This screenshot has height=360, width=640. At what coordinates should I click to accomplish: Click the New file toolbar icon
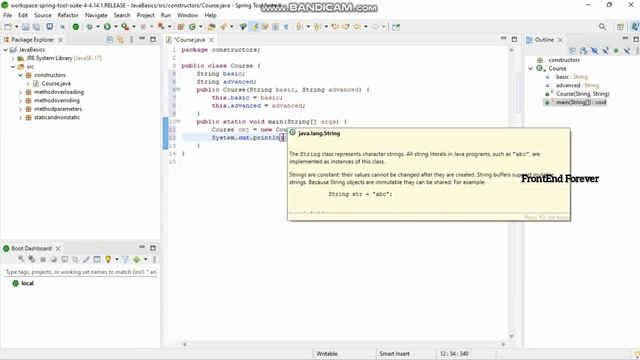tap(8, 27)
